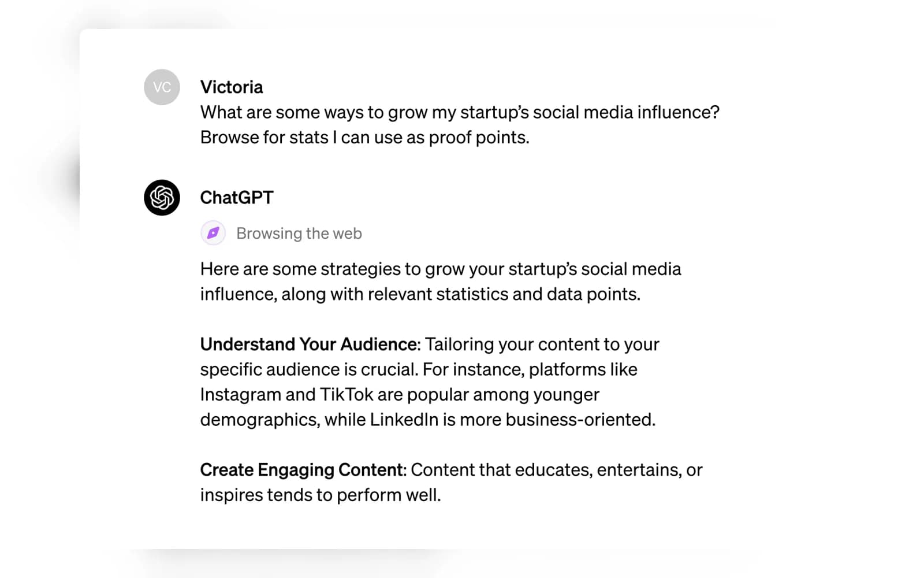Click Victoria's question about social media influence

tap(460, 112)
